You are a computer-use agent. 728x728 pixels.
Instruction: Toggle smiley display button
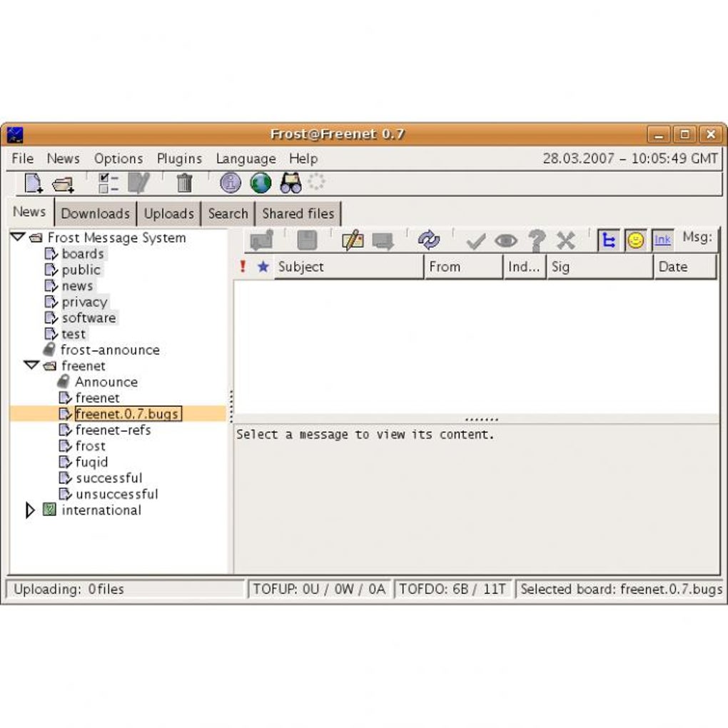point(635,240)
